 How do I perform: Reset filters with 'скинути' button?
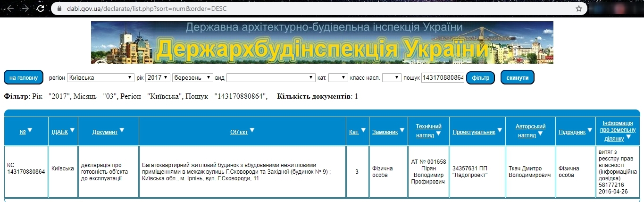(517, 77)
